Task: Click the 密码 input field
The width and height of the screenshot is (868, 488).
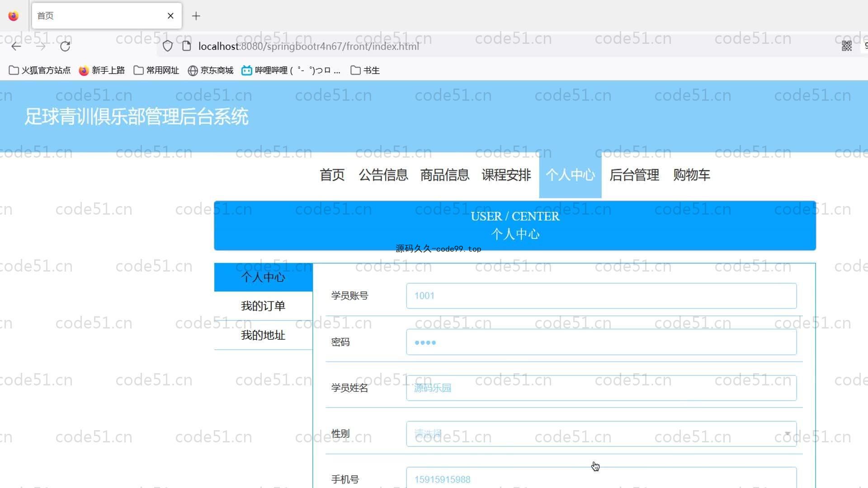Action: [x=601, y=342]
